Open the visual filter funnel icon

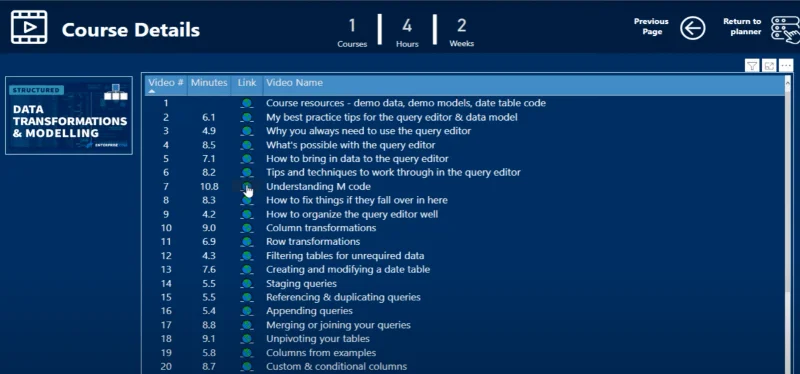pyautogui.click(x=752, y=65)
